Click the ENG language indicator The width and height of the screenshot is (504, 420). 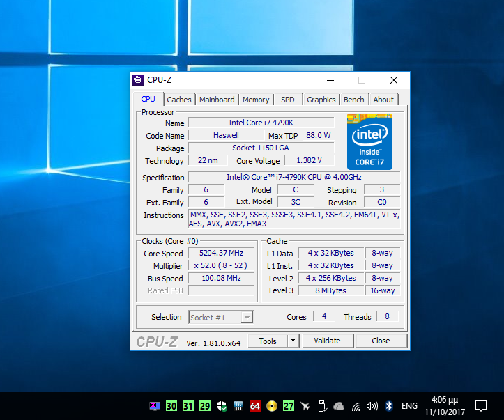[409, 406]
